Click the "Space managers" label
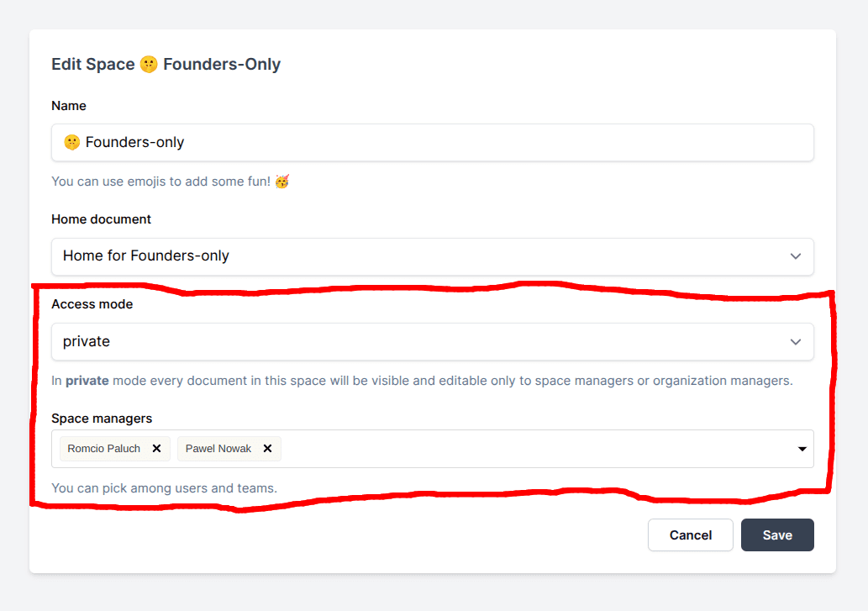The width and height of the screenshot is (868, 611). pyautogui.click(x=102, y=419)
